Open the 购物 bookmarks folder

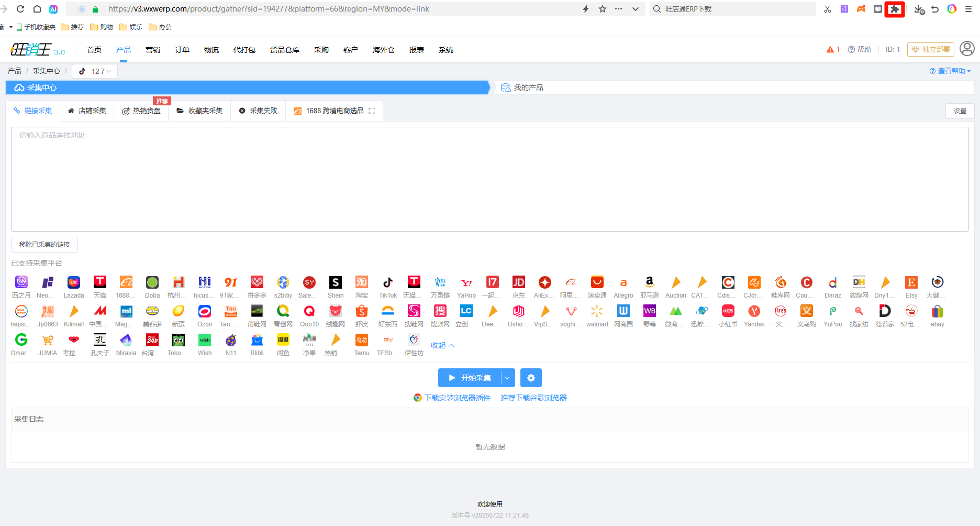point(102,27)
